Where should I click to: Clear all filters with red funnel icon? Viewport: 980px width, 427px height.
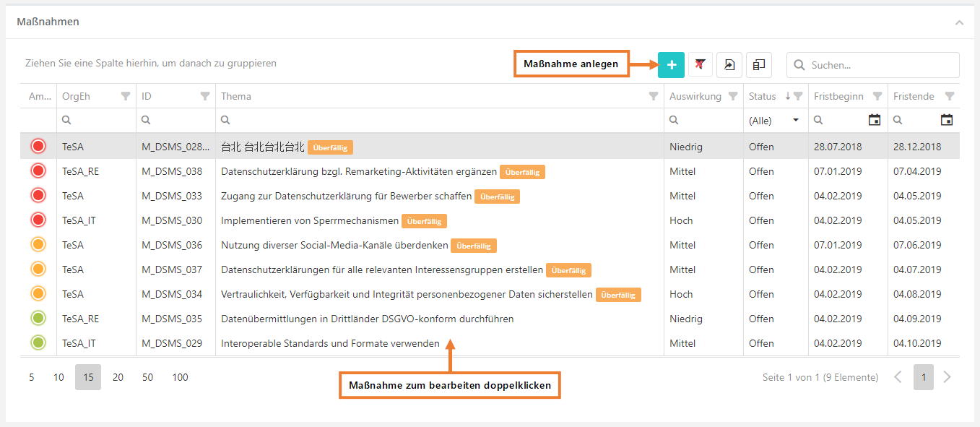click(700, 65)
